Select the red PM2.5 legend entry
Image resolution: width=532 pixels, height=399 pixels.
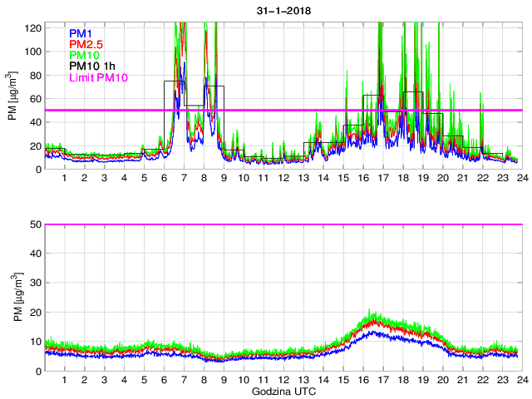pos(86,44)
